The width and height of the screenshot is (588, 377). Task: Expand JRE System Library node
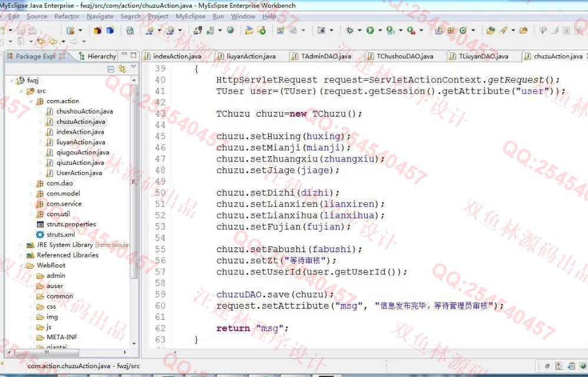21,244
